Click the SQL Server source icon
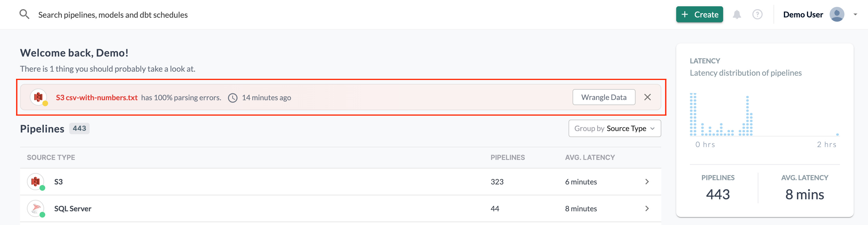The height and width of the screenshot is (225, 868). pos(35,208)
